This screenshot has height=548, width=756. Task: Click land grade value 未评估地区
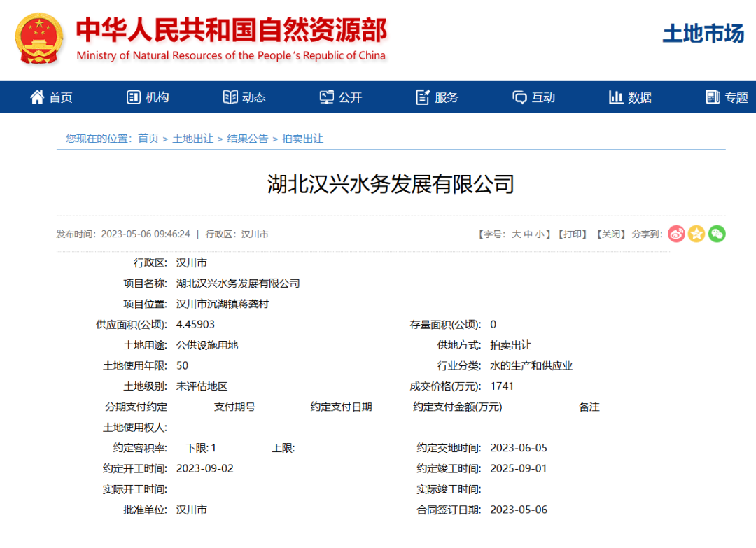[x=202, y=386]
